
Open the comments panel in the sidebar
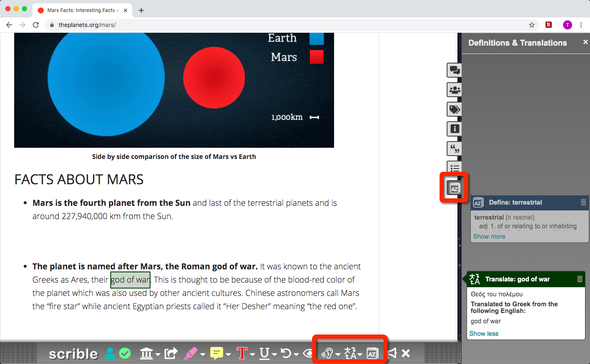coord(454,70)
